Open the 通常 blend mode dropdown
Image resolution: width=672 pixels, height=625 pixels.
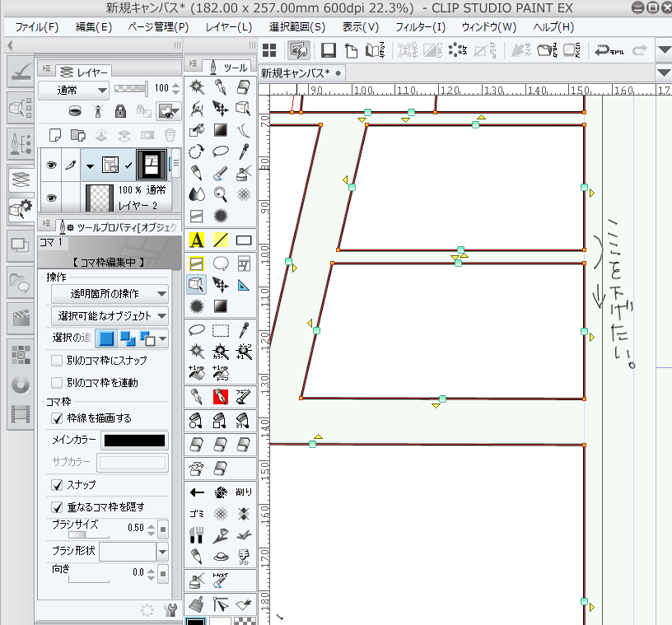[73, 89]
